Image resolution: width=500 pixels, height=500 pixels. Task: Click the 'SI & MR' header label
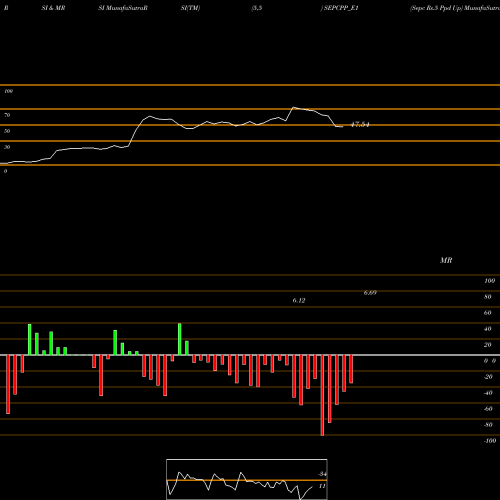[x=53, y=8]
